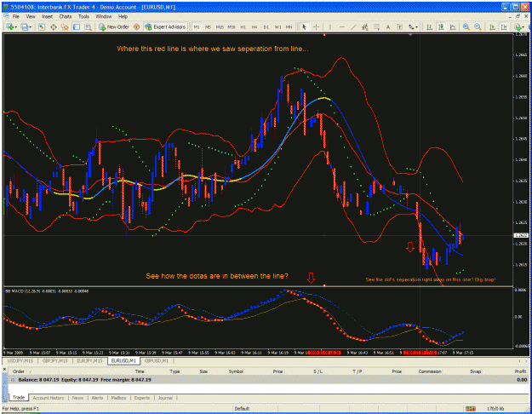Image resolution: width=532 pixels, height=414 pixels.
Task: Sort by the Order column header
Action: [x=19, y=371]
